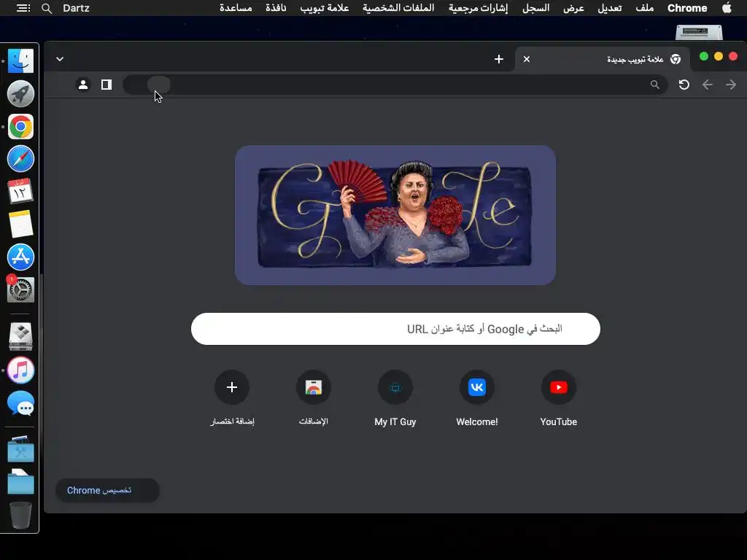Open the نافذة (Window) menu
The image size is (747, 560).
(x=276, y=8)
